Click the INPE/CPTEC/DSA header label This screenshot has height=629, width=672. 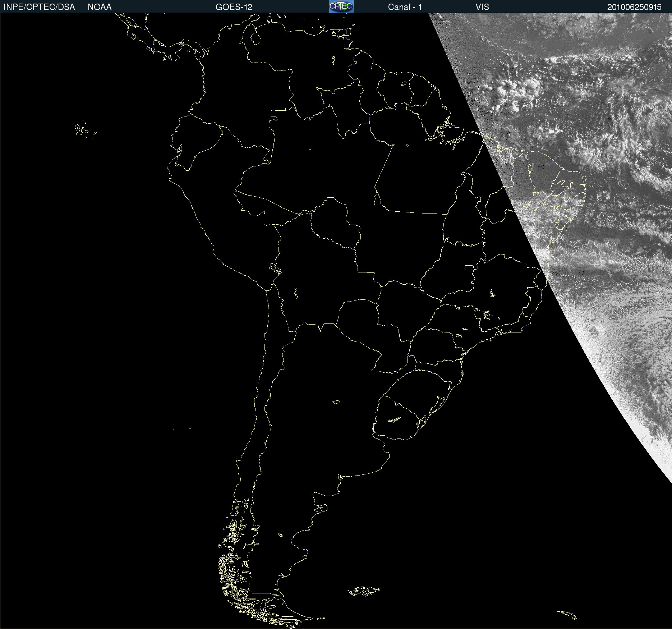[39, 7]
